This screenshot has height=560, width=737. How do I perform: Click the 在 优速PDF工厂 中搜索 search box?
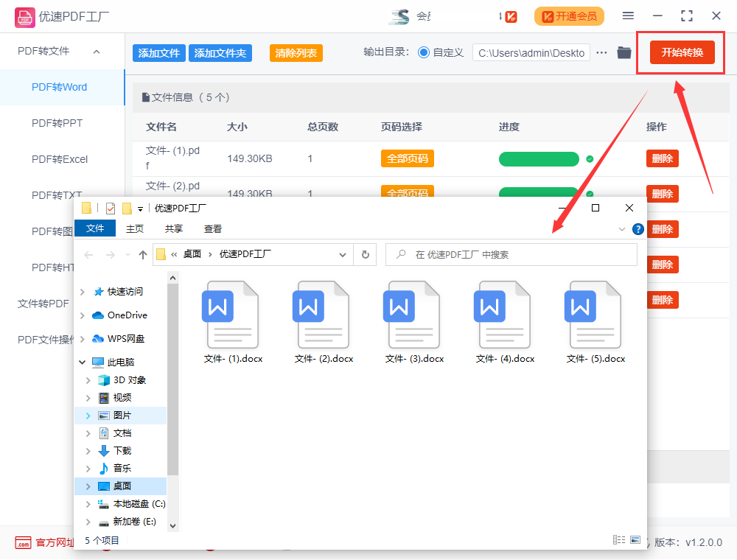511,255
